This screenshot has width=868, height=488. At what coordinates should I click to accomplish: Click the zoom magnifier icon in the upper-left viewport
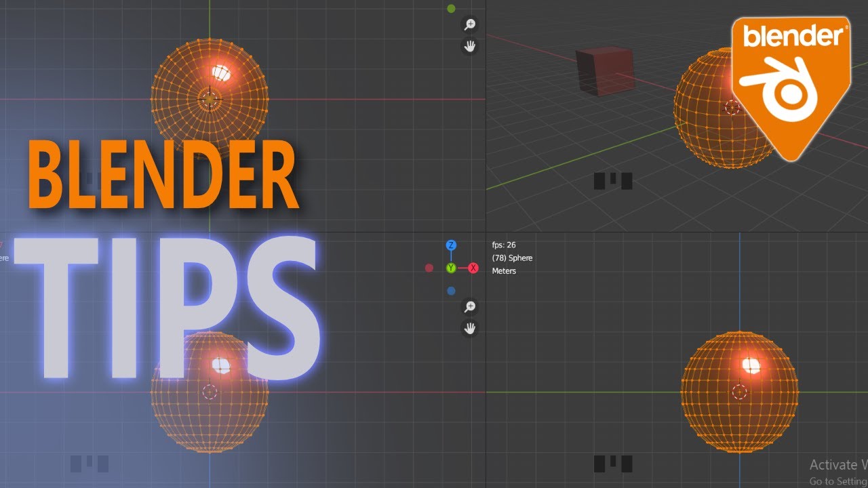(x=469, y=25)
